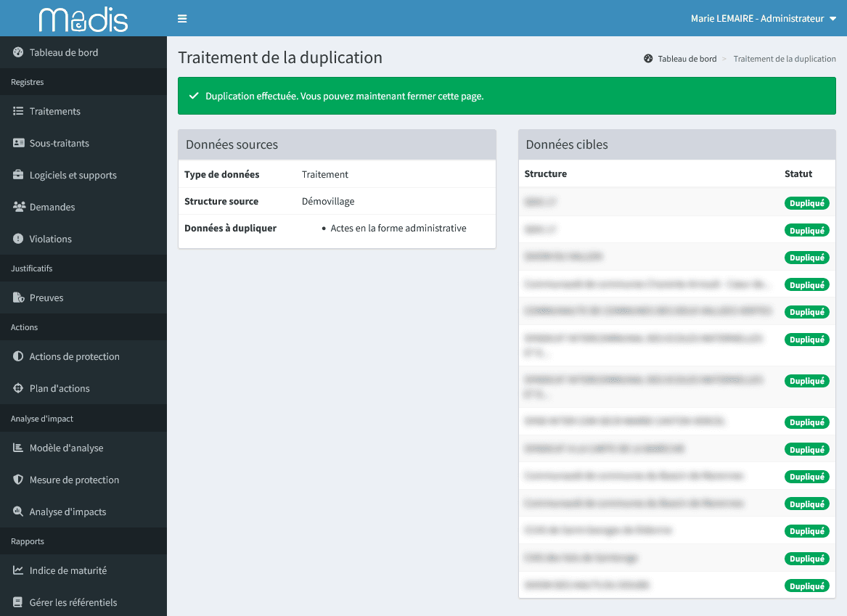
Task: Go to Mesure de protection page
Action: pyautogui.click(x=74, y=480)
